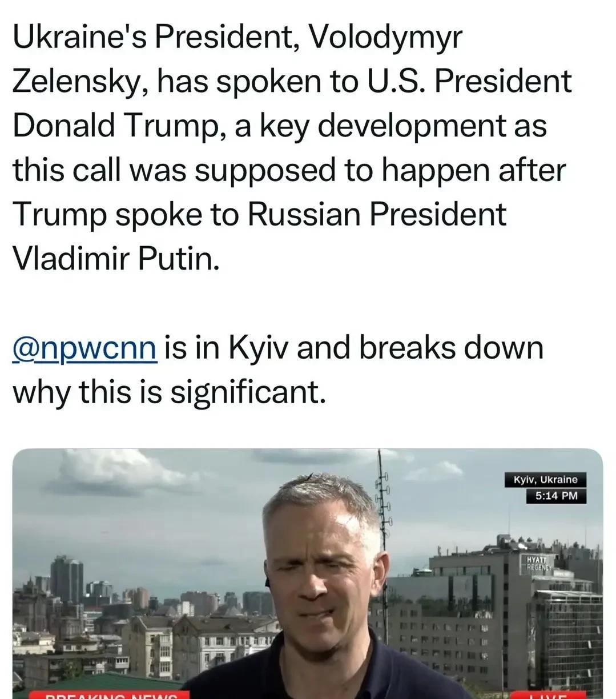This screenshot has width=616, height=699.
Task: Play the embedded CNN video from Kyiv
Action: pos(308,573)
